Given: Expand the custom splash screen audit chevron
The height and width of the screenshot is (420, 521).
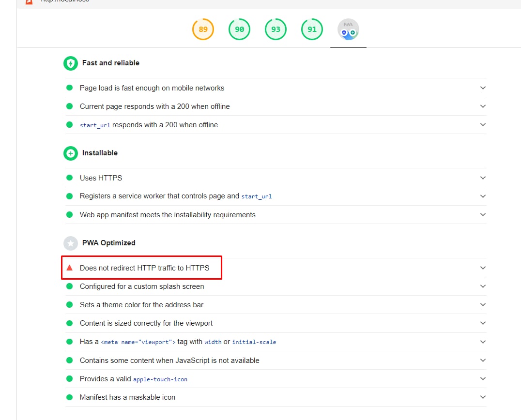Looking at the screenshot, I should click(x=483, y=286).
